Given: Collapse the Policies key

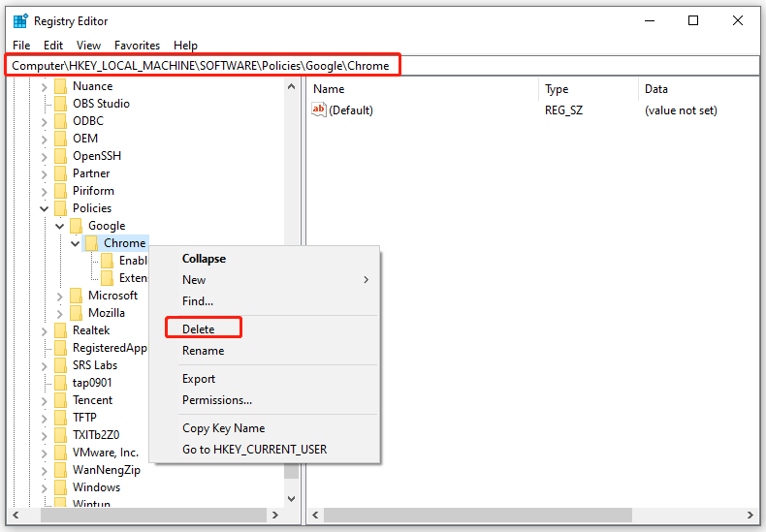Looking at the screenshot, I should (45, 209).
